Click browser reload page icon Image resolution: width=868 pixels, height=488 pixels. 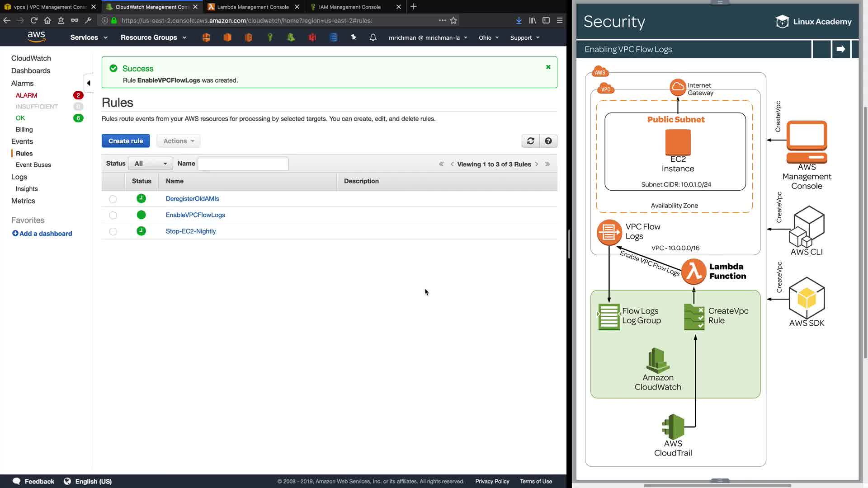(x=34, y=20)
